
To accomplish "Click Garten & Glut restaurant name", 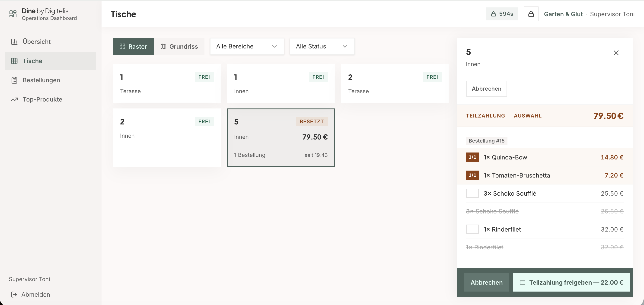I will (563, 14).
